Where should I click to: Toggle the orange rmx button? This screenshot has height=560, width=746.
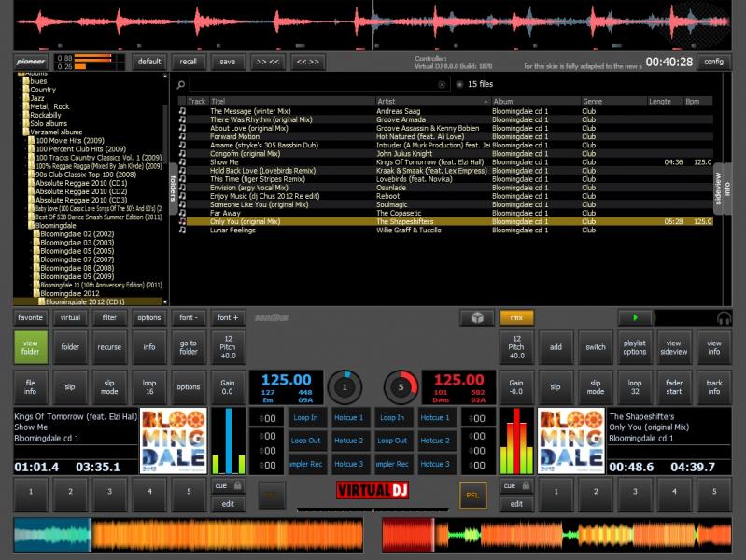[x=516, y=318]
